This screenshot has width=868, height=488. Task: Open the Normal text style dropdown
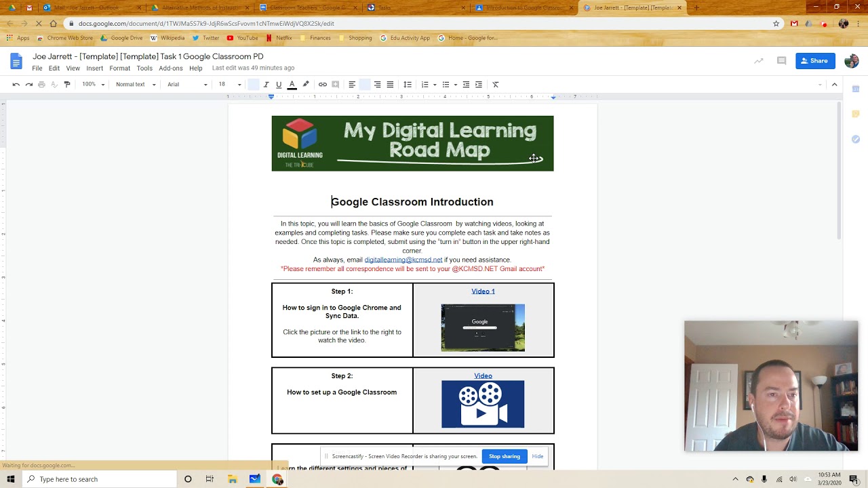coord(136,84)
